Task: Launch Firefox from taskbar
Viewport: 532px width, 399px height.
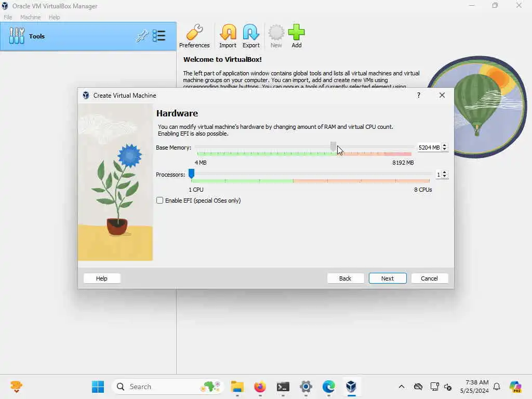Action: coord(260,387)
